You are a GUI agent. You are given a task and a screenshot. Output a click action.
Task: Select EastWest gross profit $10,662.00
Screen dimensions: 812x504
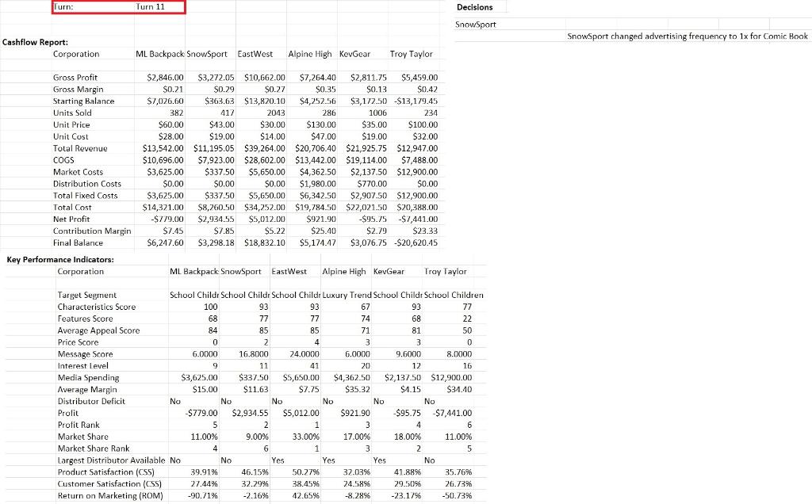[265, 78]
